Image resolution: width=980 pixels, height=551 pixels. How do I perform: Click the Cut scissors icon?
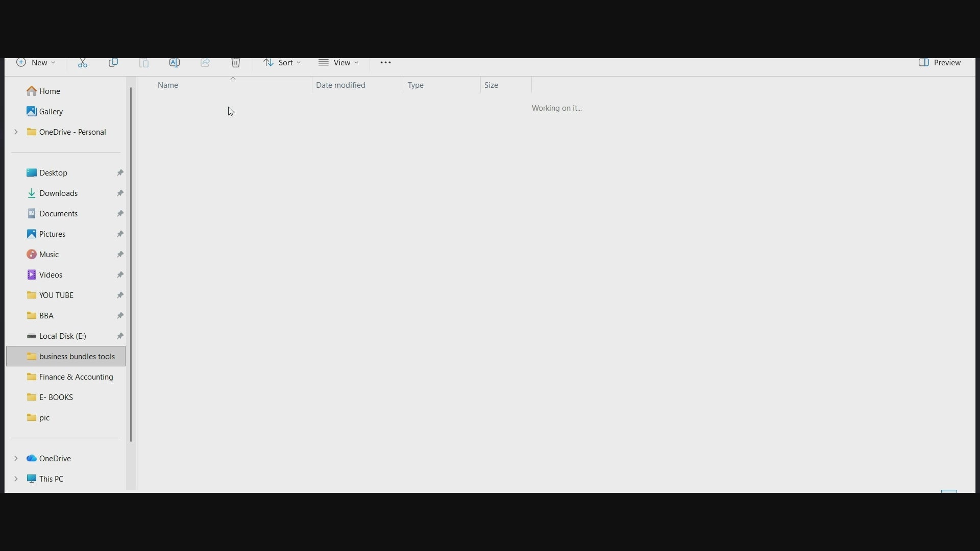click(x=83, y=63)
